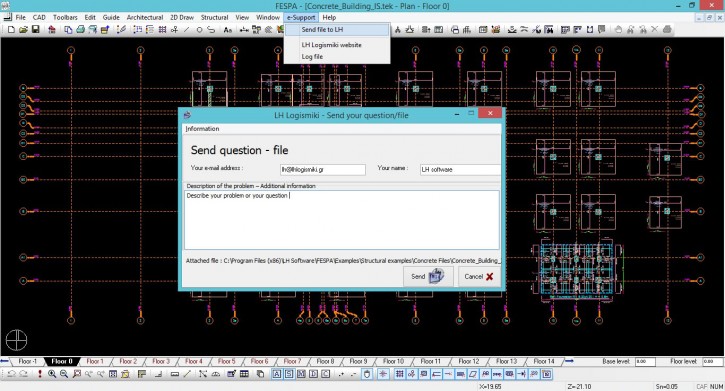Click the Send button
Screen dimensions: 725x391
point(428,276)
